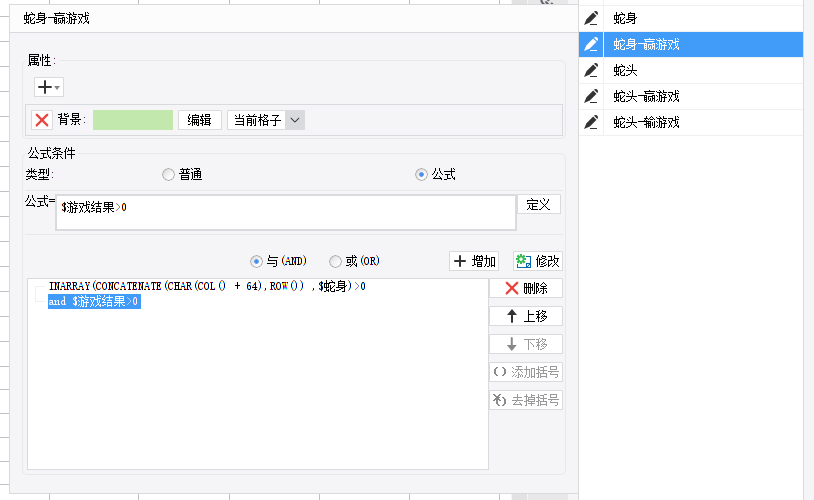
Task: Choose the 与(AND) radio option
Action: click(x=257, y=261)
